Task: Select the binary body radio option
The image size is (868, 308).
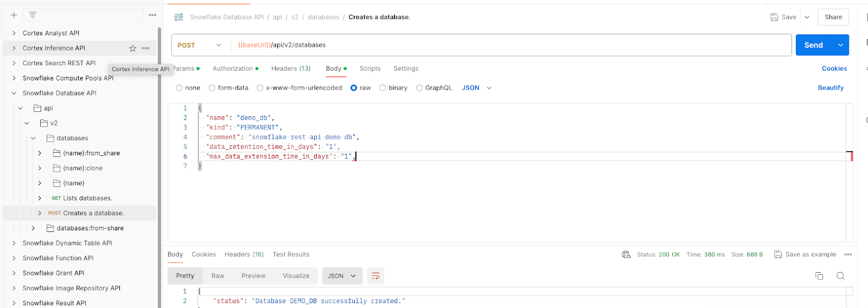Action: [x=382, y=88]
